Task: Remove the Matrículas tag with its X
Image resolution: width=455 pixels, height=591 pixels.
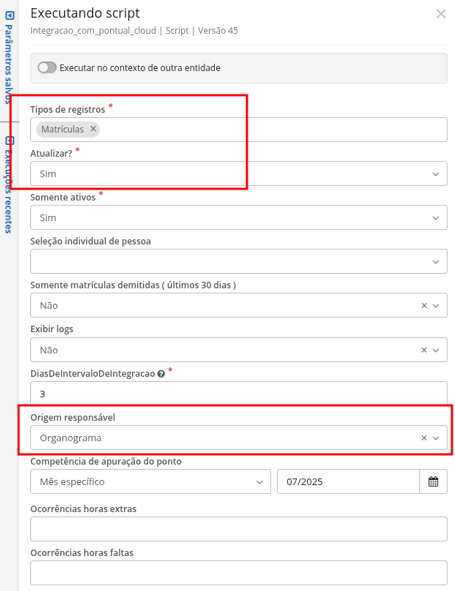Action: 93,129
